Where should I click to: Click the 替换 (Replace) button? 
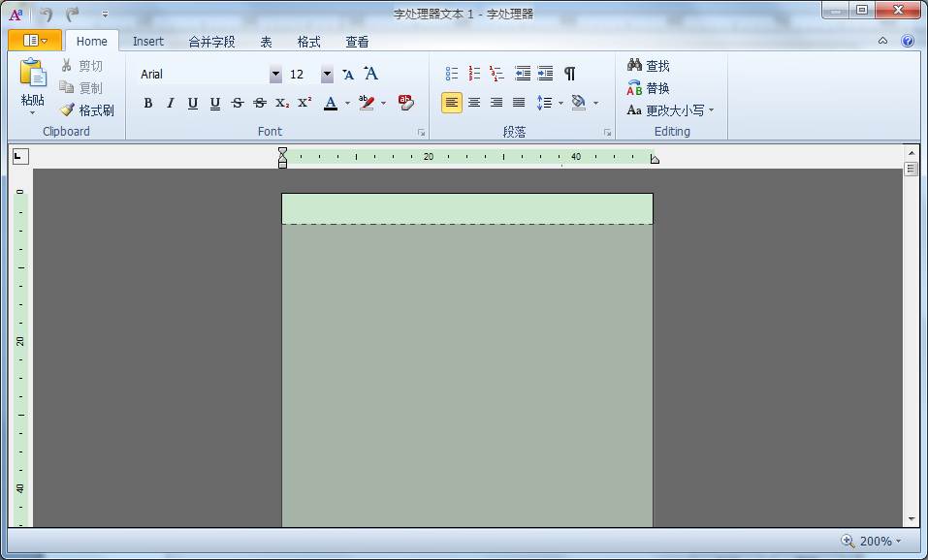pos(649,88)
